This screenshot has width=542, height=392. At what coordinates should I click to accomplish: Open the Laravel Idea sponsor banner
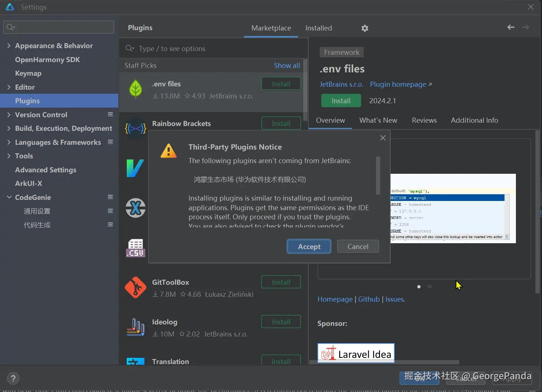click(x=356, y=353)
